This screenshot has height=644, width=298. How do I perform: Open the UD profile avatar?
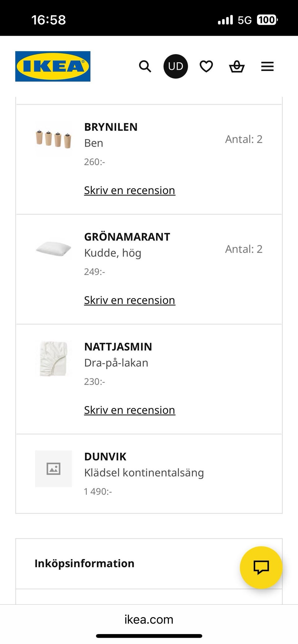tap(176, 66)
